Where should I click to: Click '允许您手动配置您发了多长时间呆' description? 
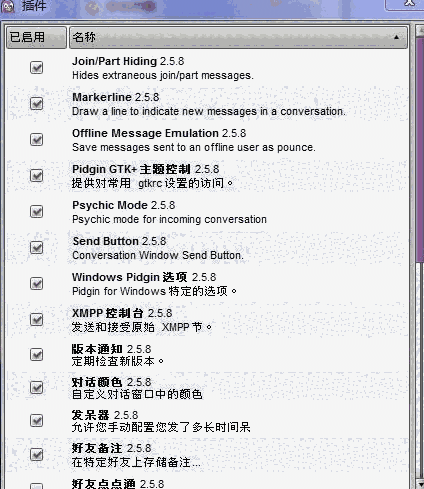tap(161, 427)
